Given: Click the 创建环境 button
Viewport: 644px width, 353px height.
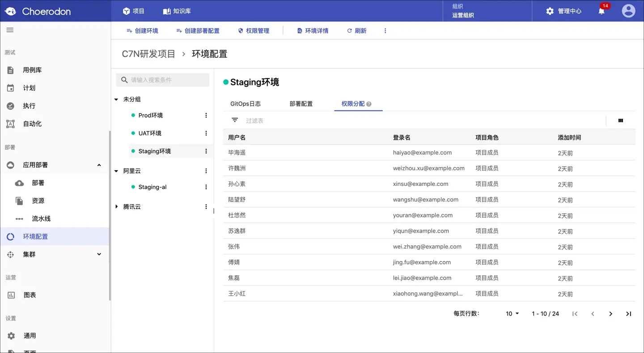Looking at the screenshot, I should coord(142,31).
